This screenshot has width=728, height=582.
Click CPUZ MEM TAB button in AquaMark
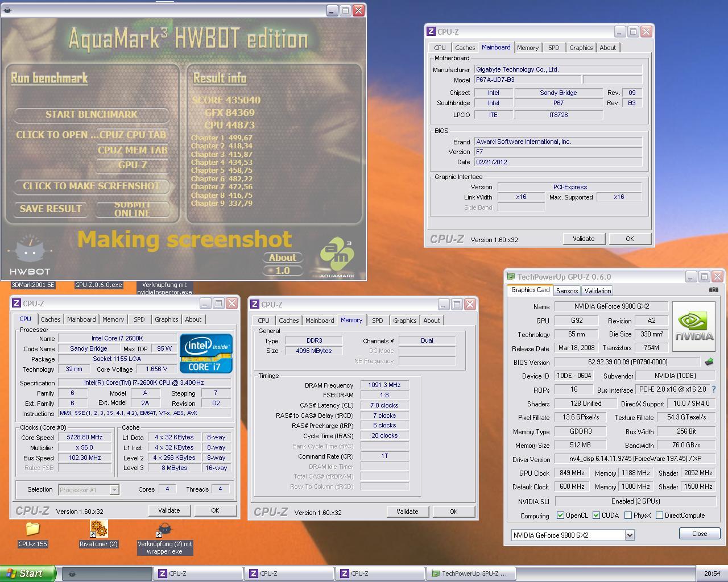point(133,150)
